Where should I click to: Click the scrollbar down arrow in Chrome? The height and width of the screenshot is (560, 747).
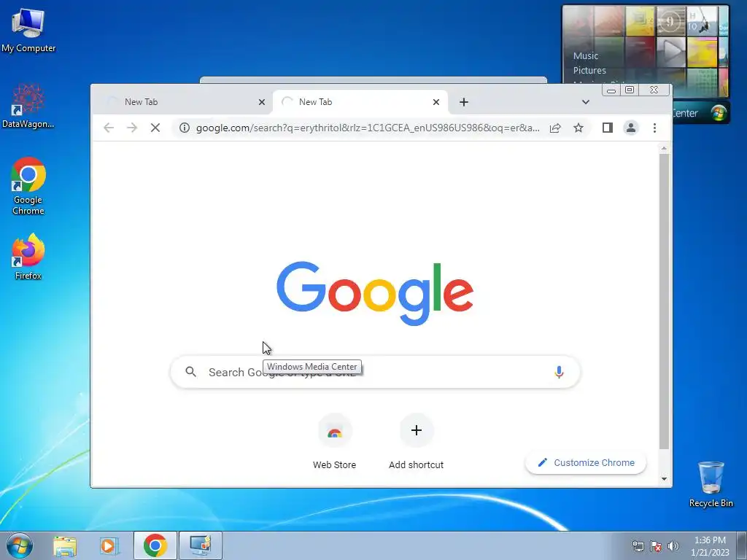click(664, 479)
